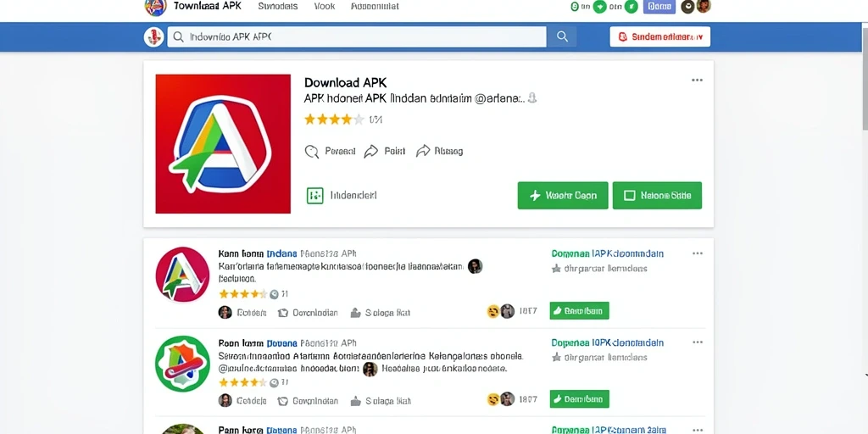
Task: Click 'Dovenlodian' icon in the 'Kann lanm' row
Action: tap(283, 313)
